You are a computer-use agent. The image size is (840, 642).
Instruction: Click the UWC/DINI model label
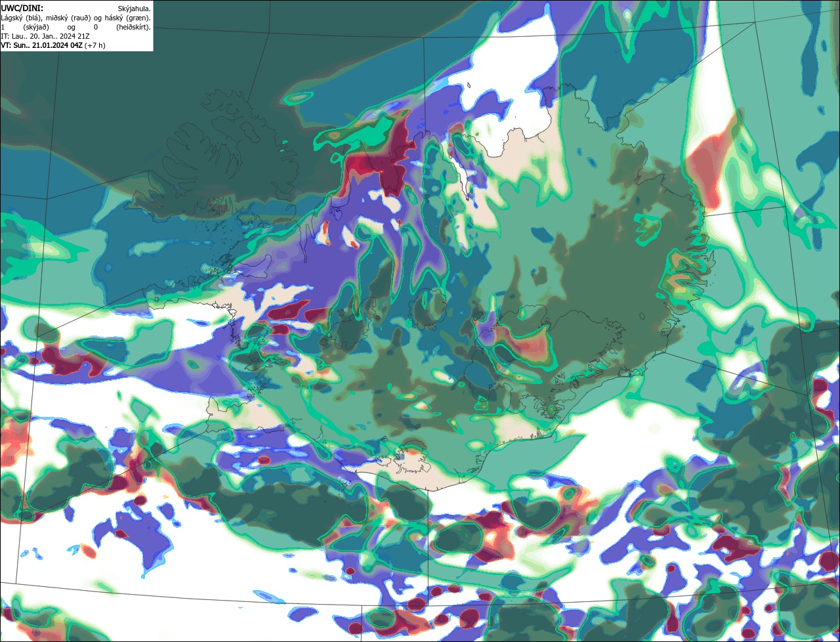[22, 8]
